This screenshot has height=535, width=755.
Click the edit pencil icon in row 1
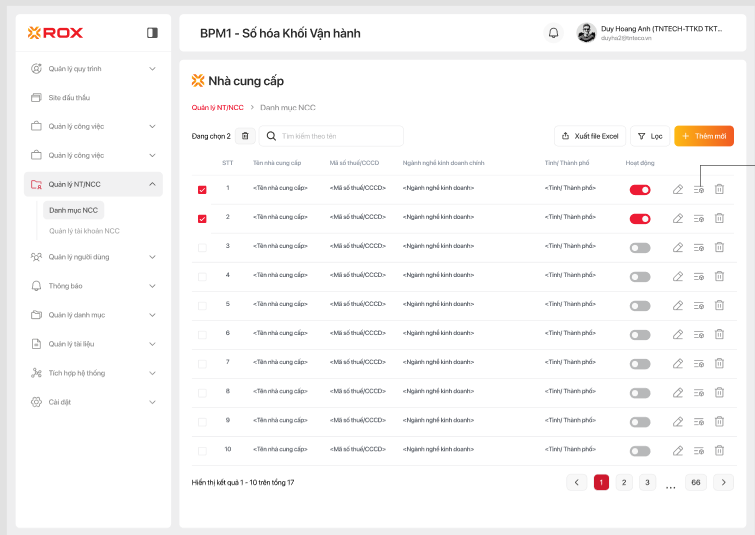pyautogui.click(x=678, y=189)
